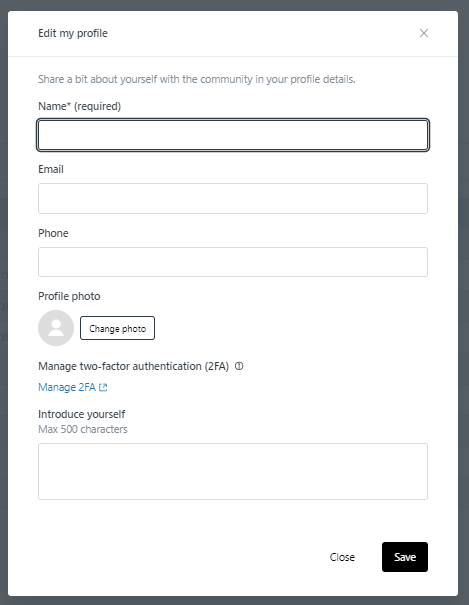469x605 pixels.
Task: Click the Max 500 characters hint text
Action: (83, 429)
